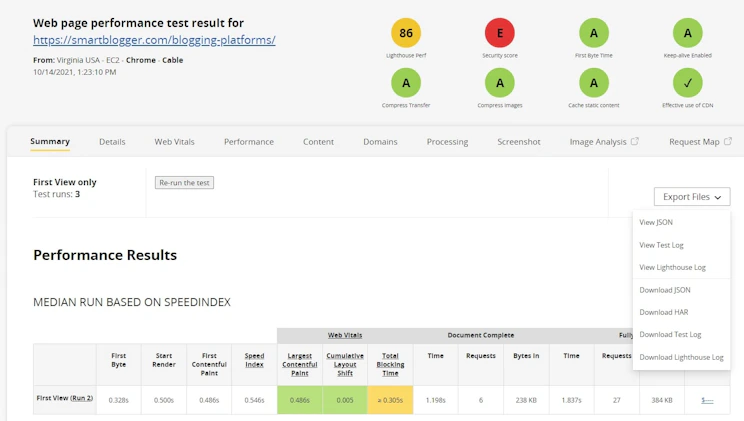Select the Compress Transfer A grade circle
This screenshot has height=421, width=744.
[406, 83]
